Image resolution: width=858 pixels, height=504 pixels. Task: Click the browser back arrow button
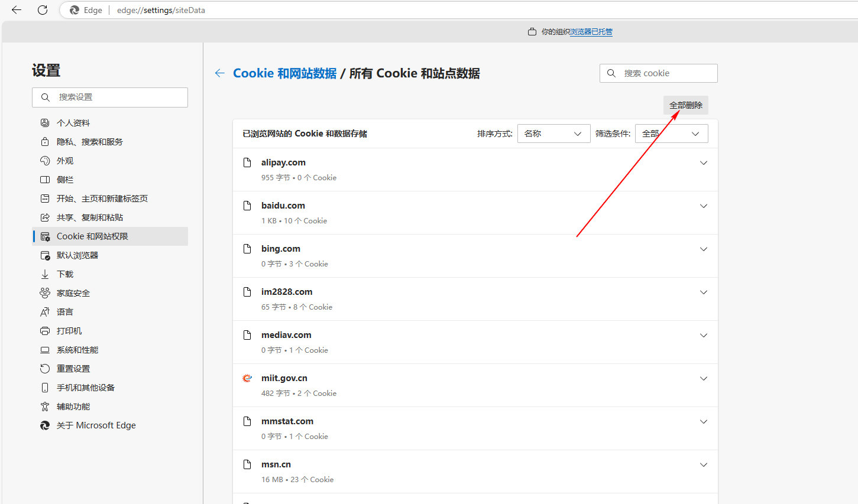pos(17,10)
